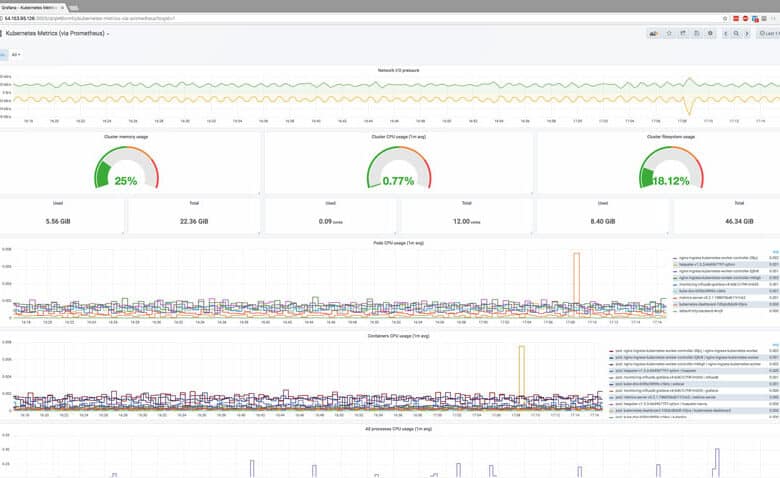Open first series color swatch in Pods legend
The width and height of the screenshot is (780, 478).
(675, 259)
